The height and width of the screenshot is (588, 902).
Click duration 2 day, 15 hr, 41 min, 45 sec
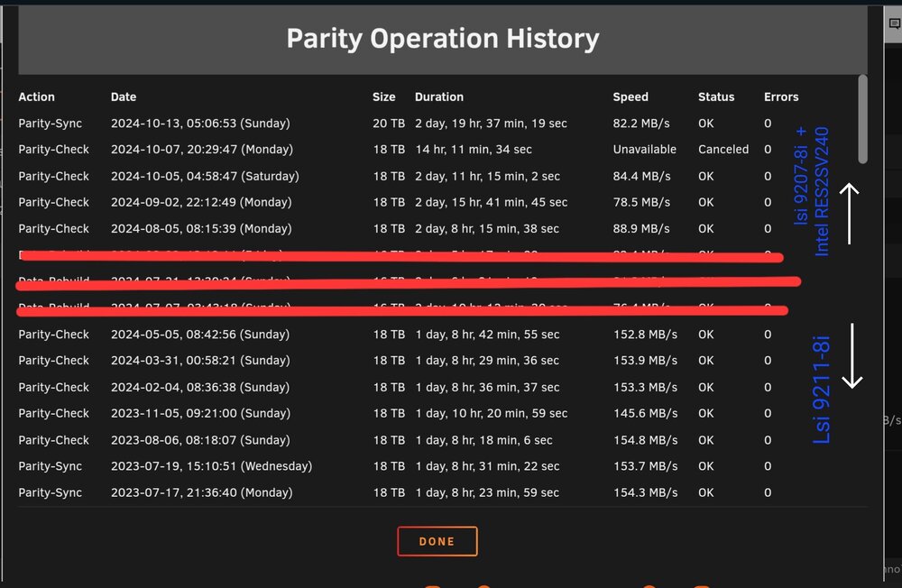tap(492, 202)
